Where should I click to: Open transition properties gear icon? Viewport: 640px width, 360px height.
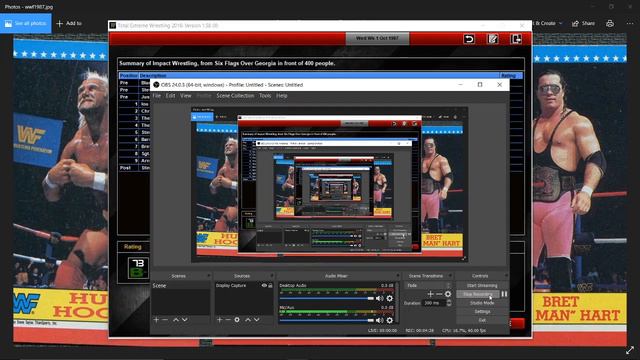click(448, 294)
